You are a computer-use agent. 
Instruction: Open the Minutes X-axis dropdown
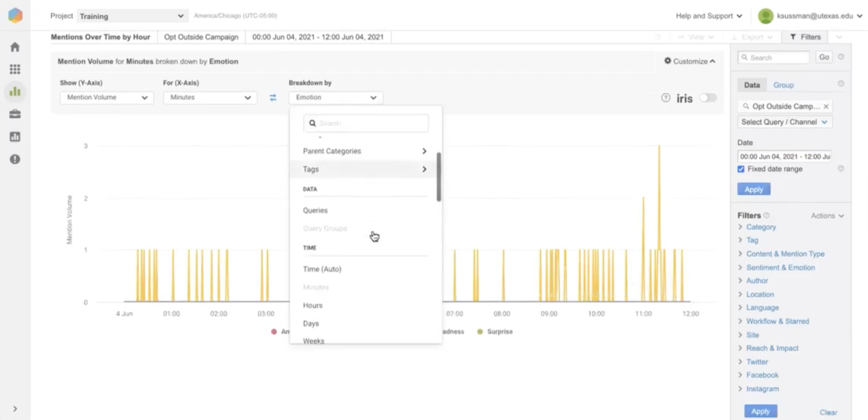[210, 98]
